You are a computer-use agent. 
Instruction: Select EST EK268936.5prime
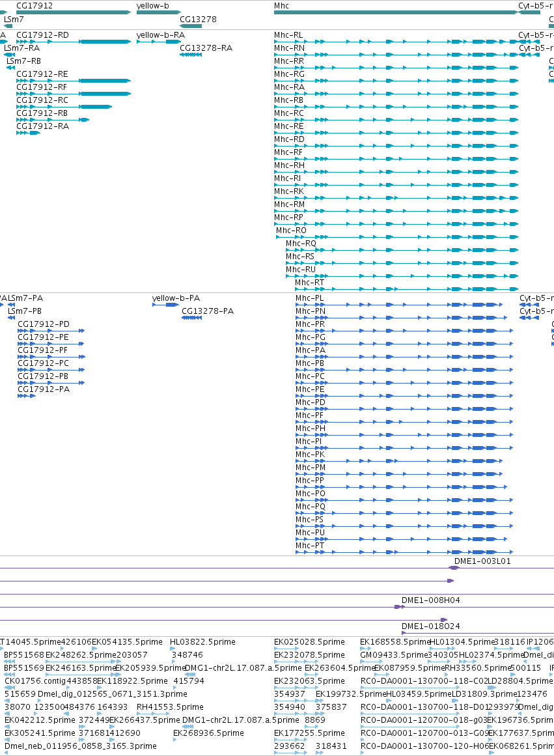(x=209, y=733)
